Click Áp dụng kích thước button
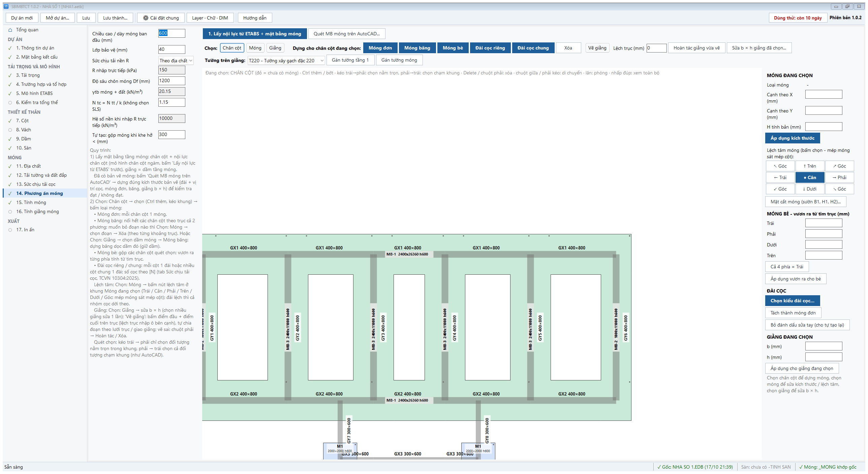Screen dimensions: 868x474 pyautogui.click(x=793, y=138)
